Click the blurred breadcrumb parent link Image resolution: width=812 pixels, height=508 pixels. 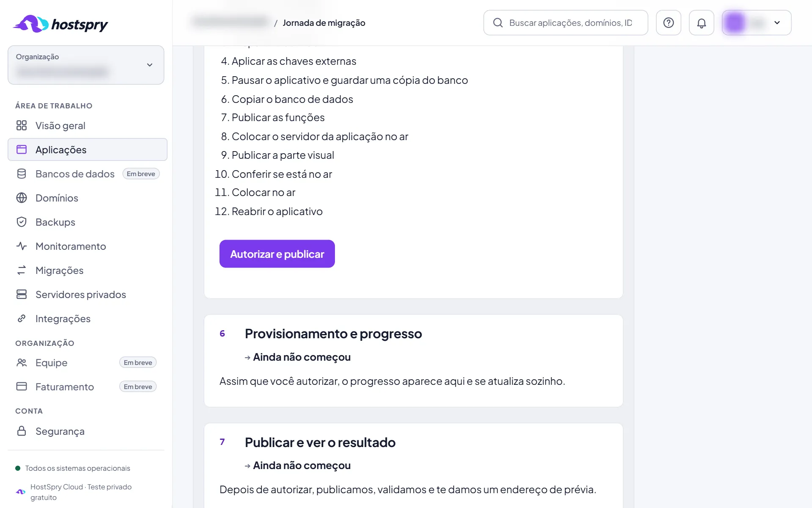pos(230,22)
